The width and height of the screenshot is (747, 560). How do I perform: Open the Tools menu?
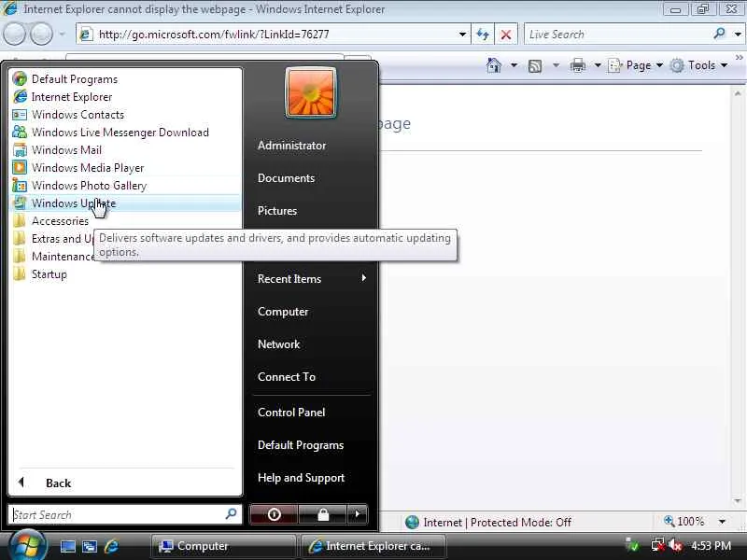point(698,65)
